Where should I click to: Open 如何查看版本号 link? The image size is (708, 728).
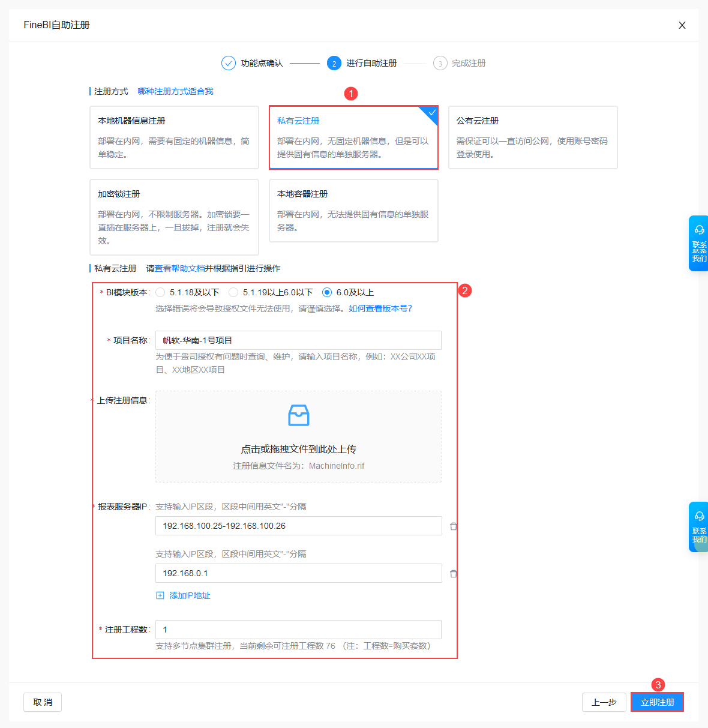380,308
